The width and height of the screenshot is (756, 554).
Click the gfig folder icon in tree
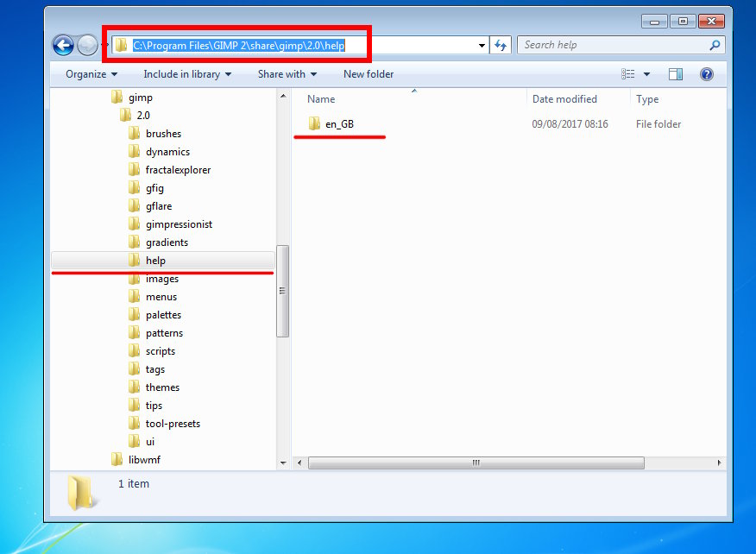click(x=134, y=187)
